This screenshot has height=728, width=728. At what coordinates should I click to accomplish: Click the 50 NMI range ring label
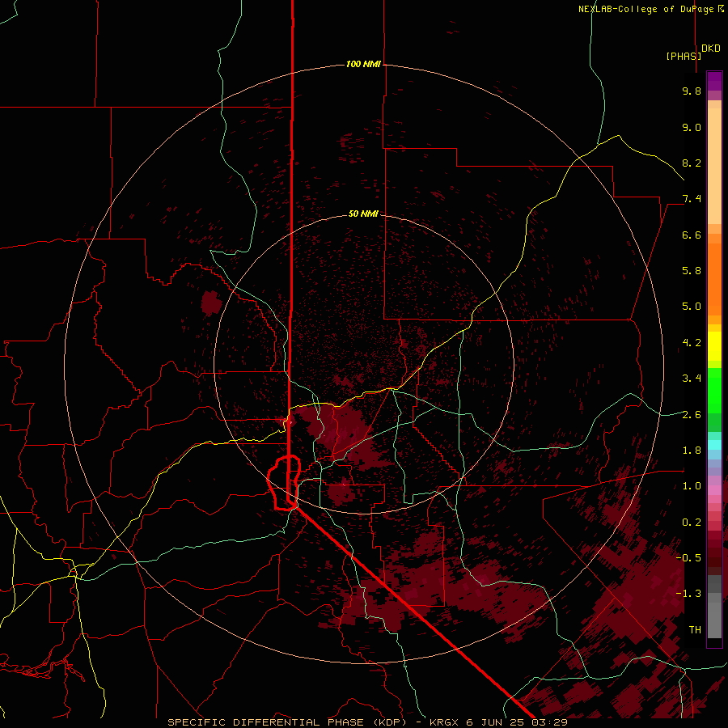(363, 214)
